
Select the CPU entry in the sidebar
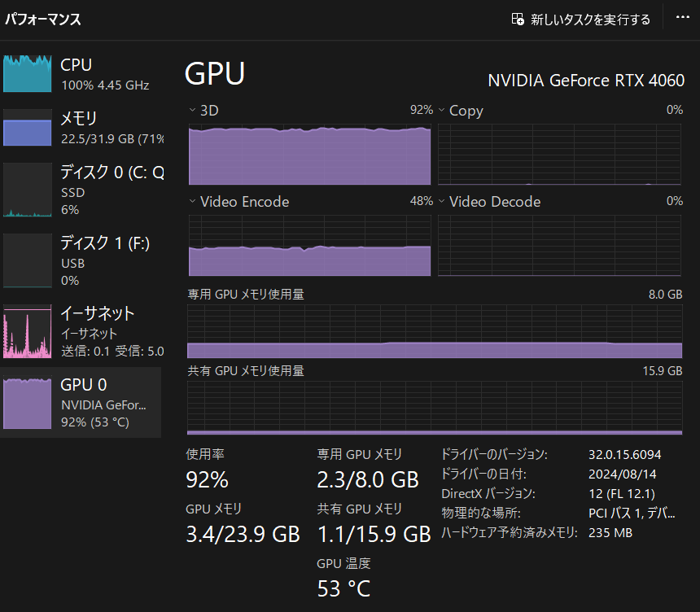81,72
